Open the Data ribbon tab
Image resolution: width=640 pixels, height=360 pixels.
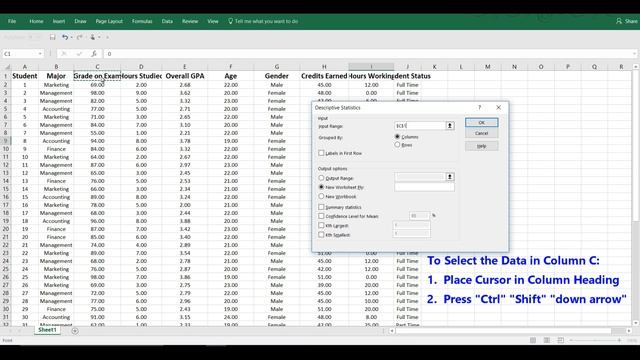(167, 21)
